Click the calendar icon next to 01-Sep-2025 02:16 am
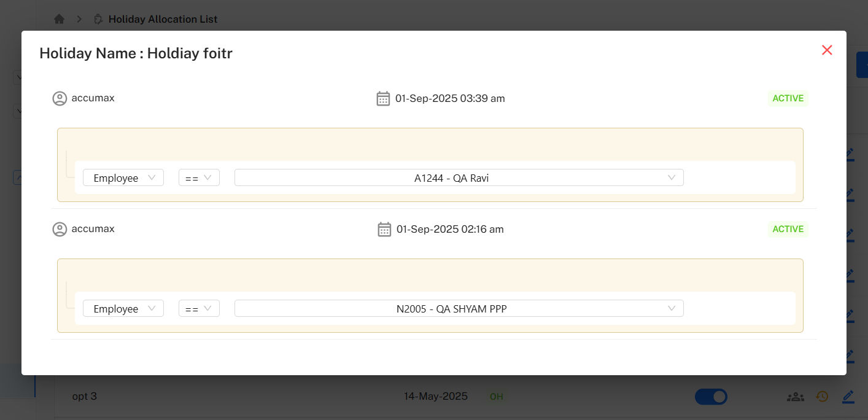The image size is (868, 420). click(x=384, y=229)
